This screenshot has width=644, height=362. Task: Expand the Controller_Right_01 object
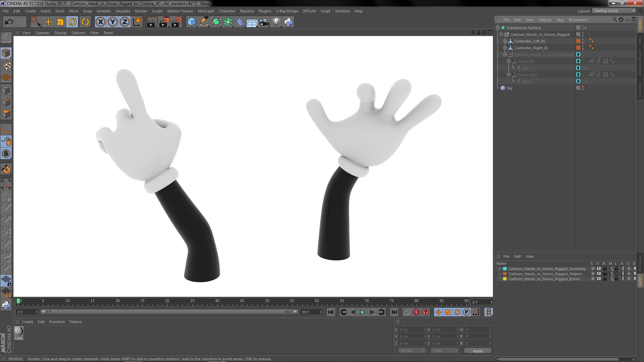[505, 48]
